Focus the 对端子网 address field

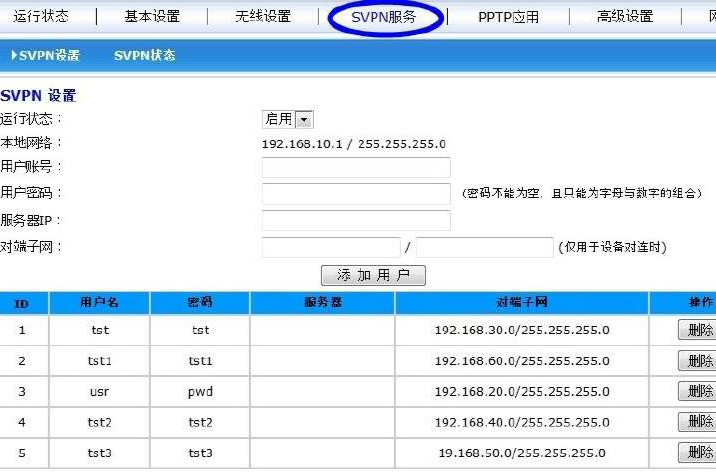tap(331, 247)
